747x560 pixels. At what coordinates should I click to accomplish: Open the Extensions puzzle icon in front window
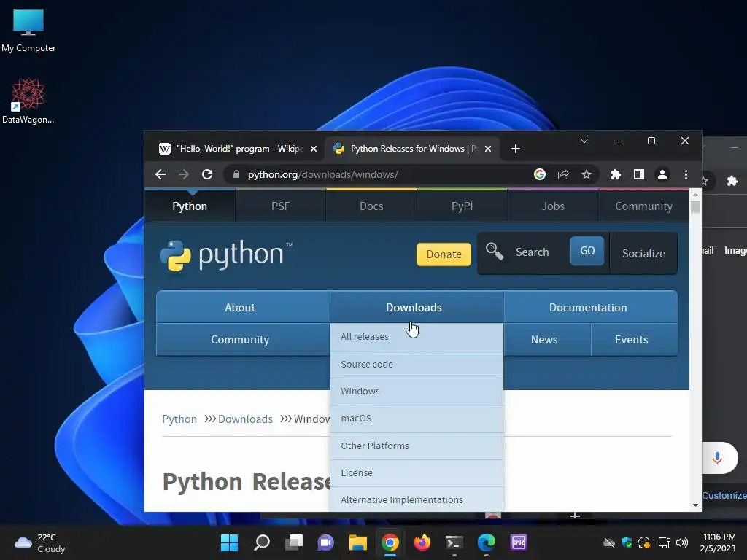click(x=616, y=175)
